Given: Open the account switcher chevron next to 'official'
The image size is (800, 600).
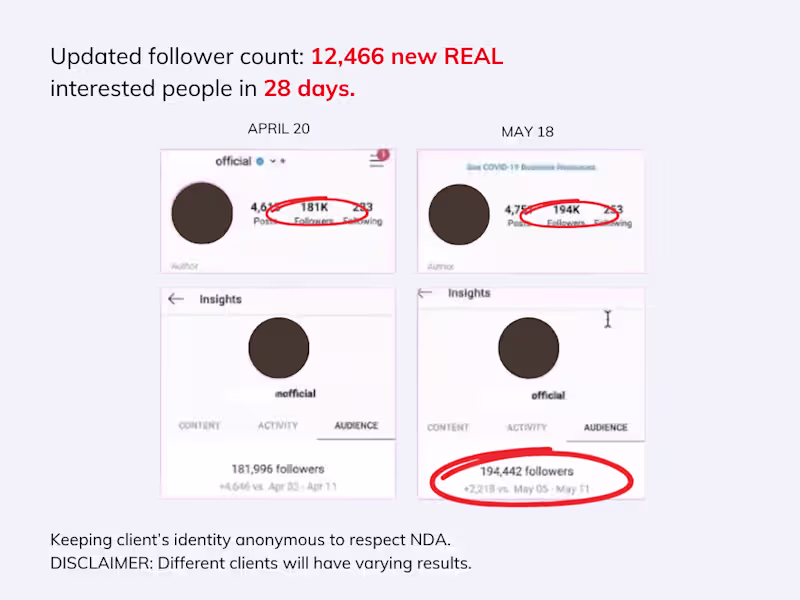Looking at the screenshot, I should pyautogui.click(x=272, y=162).
